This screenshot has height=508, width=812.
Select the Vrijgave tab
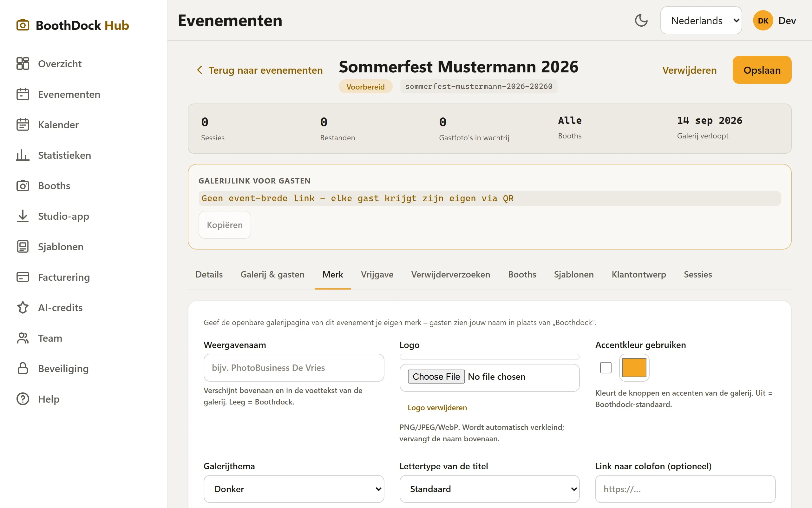[x=377, y=275]
